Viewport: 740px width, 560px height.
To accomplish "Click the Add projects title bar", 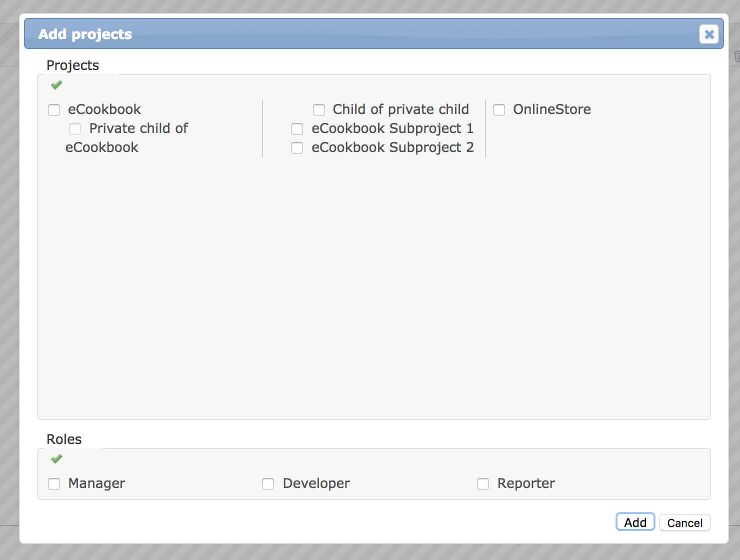I will pyautogui.click(x=374, y=34).
